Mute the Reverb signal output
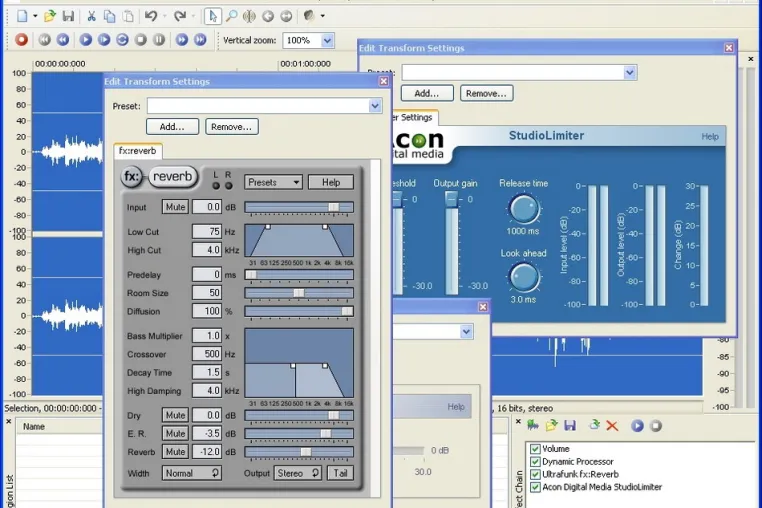This screenshot has width=762, height=508. click(175, 452)
